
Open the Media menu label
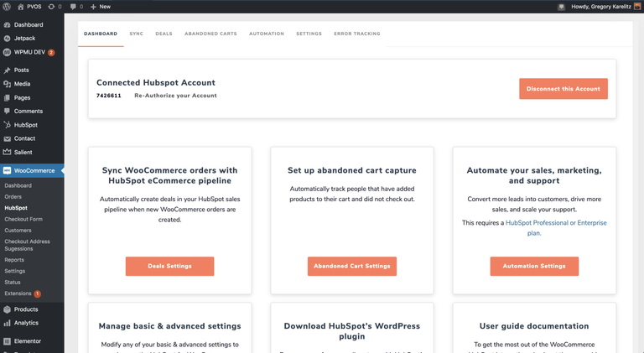tap(22, 84)
